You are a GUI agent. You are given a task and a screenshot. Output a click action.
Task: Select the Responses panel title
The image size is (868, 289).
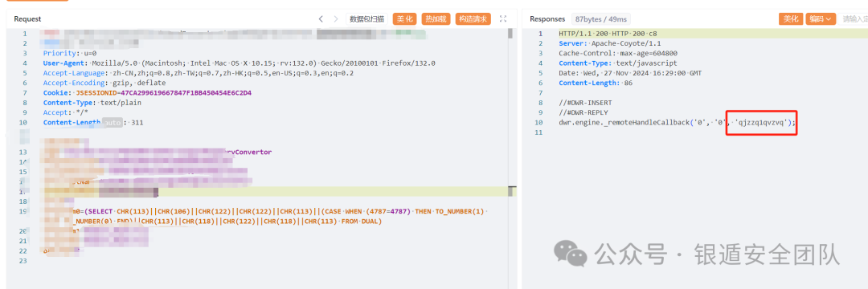pos(547,18)
